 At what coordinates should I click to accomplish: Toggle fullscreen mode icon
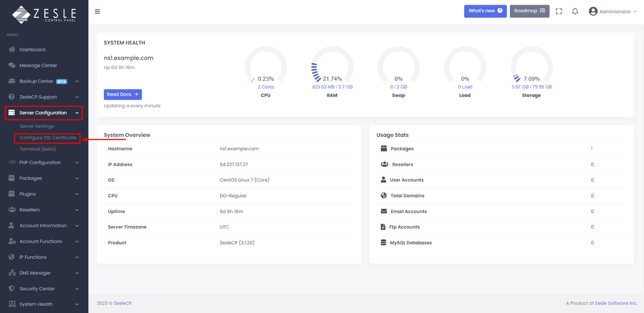click(559, 11)
